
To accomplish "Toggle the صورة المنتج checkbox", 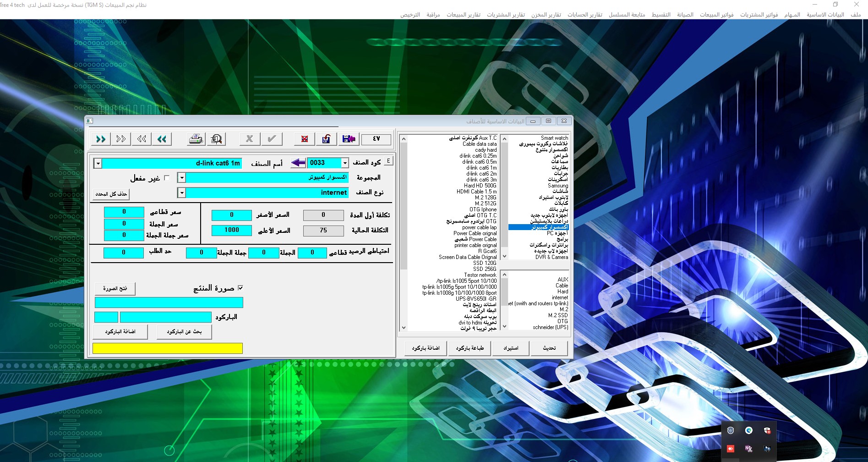I will pos(240,288).
